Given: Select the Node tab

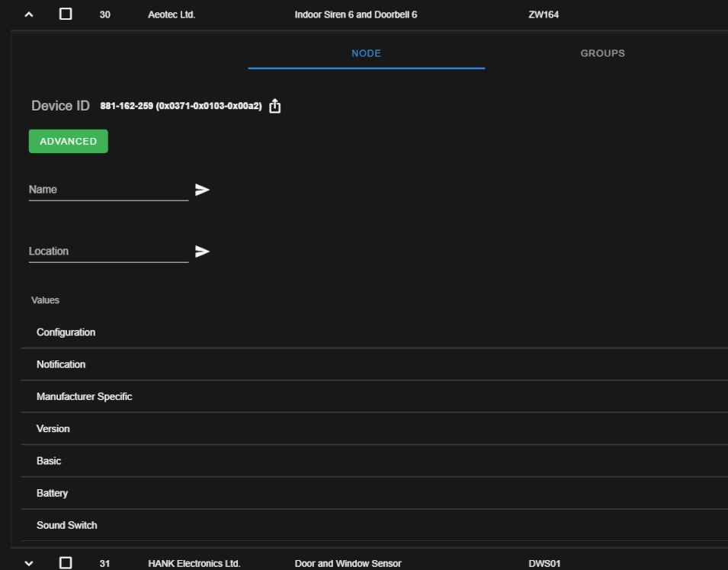Looking at the screenshot, I should [x=366, y=53].
